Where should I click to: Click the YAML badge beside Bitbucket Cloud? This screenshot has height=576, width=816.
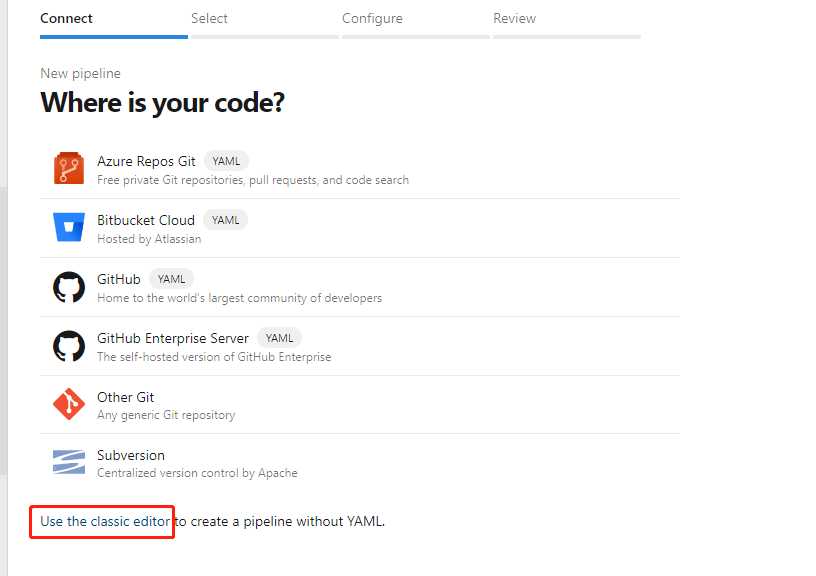225,220
